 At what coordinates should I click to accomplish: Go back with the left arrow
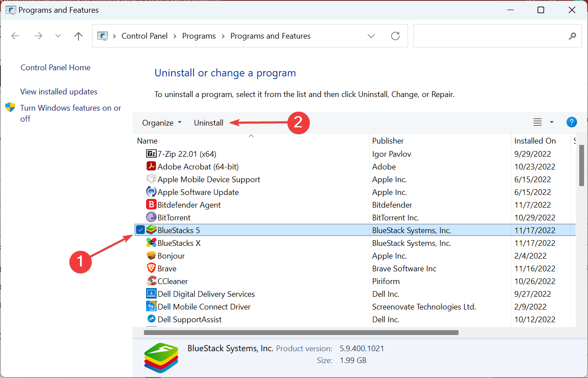pos(15,36)
